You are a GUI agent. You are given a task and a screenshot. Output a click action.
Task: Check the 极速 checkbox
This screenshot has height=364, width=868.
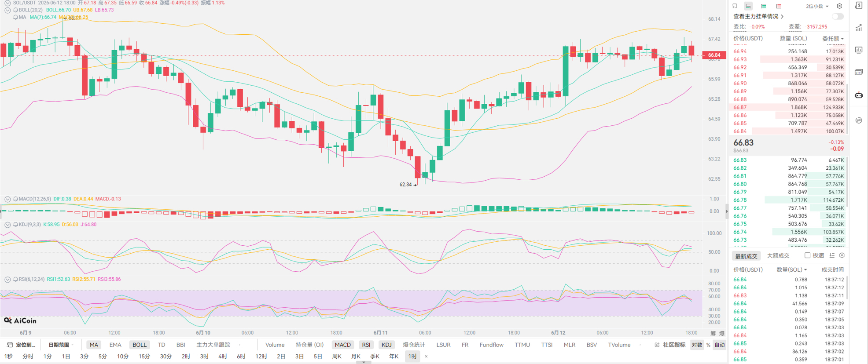pos(807,255)
